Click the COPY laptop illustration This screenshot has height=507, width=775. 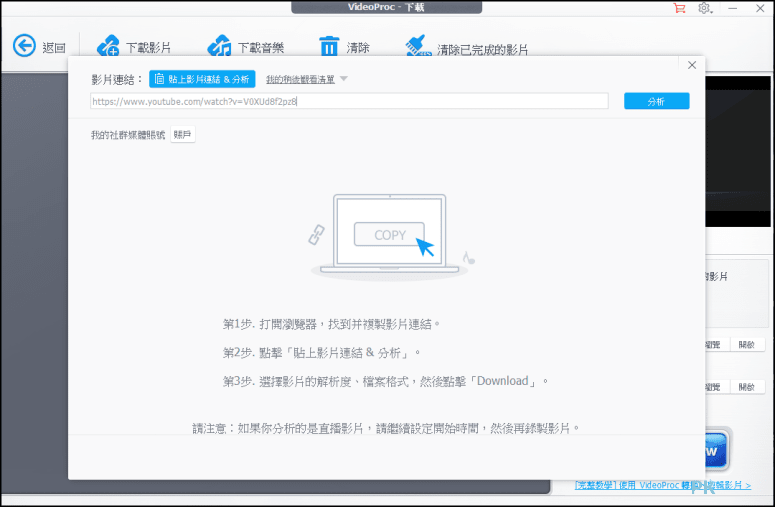pyautogui.click(x=389, y=236)
